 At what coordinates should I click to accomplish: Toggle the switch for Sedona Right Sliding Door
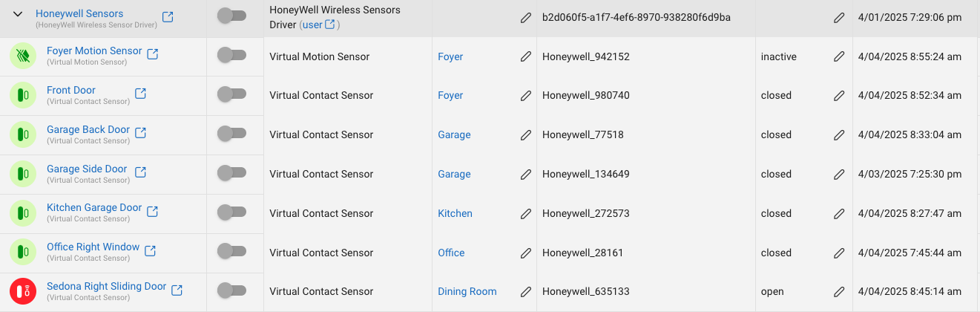[231, 290]
